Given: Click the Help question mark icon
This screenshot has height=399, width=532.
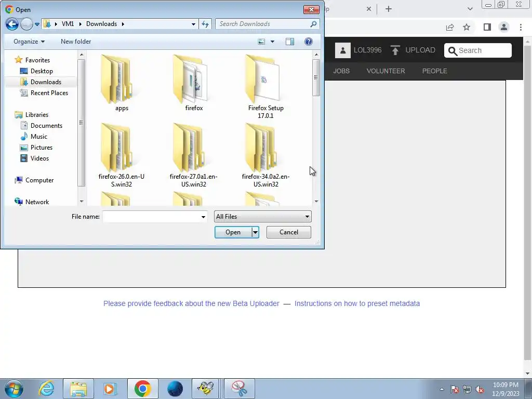Looking at the screenshot, I should [x=309, y=42].
